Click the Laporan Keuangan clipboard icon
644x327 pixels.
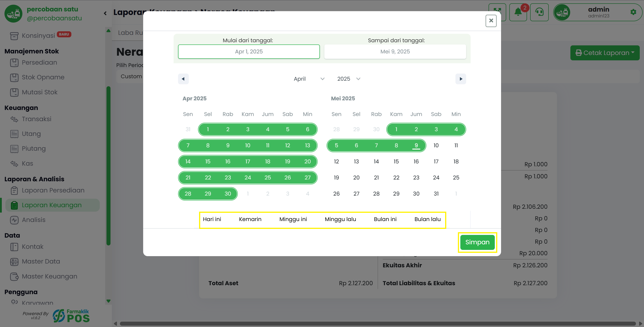(x=14, y=205)
